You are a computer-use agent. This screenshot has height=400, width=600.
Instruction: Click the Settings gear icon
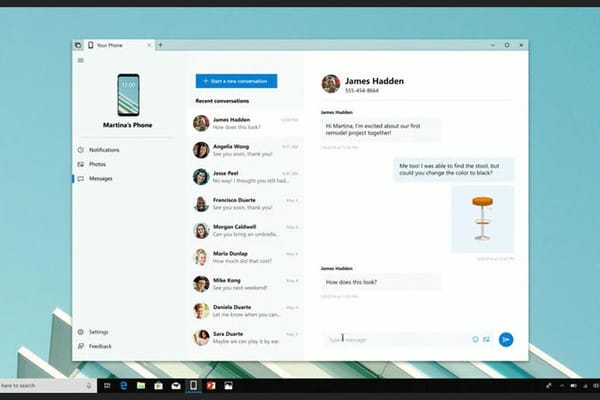click(81, 332)
